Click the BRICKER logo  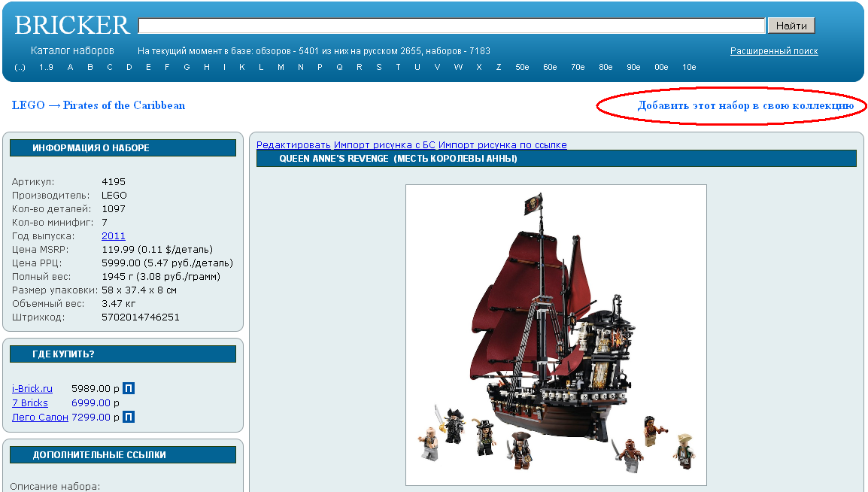pyautogui.click(x=72, y=26)
